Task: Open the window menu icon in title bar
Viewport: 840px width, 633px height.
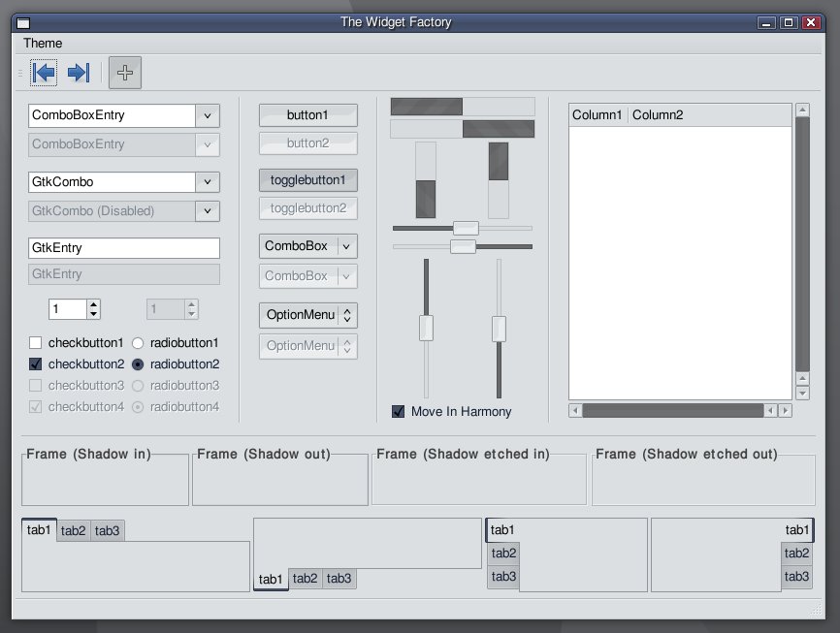Action: pos(23,22)
